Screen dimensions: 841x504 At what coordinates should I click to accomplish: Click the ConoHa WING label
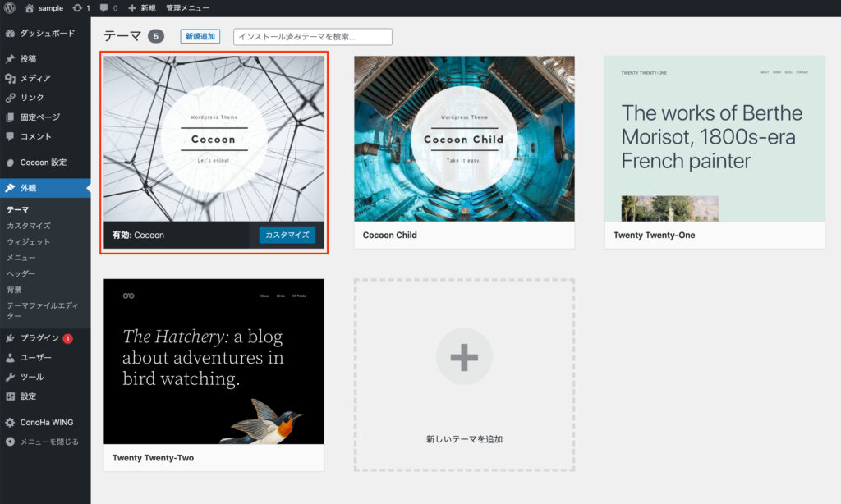(47, 423)
